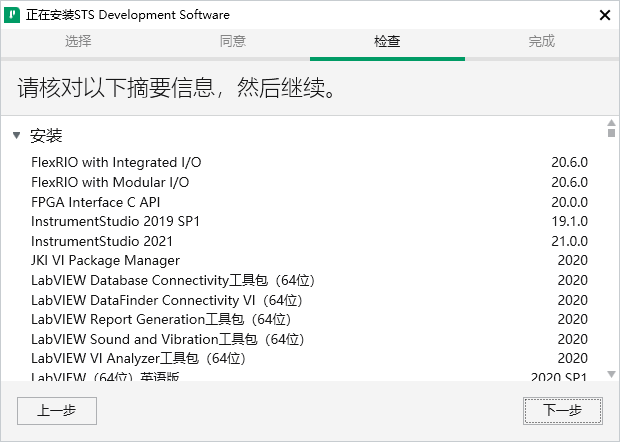Select JKI VI Package Manager row
This screenshot has width=620, height=442.
click(309, 261)
